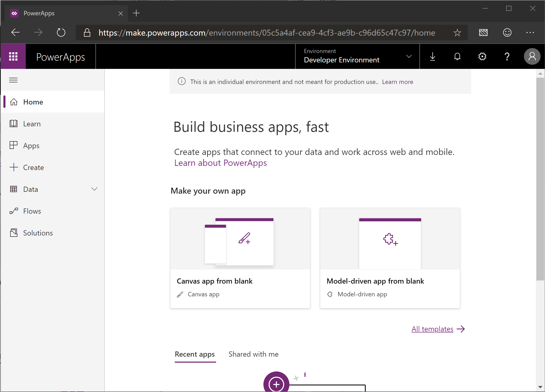
Task: Check notifications via the bell icon
Action: [457, 56]
